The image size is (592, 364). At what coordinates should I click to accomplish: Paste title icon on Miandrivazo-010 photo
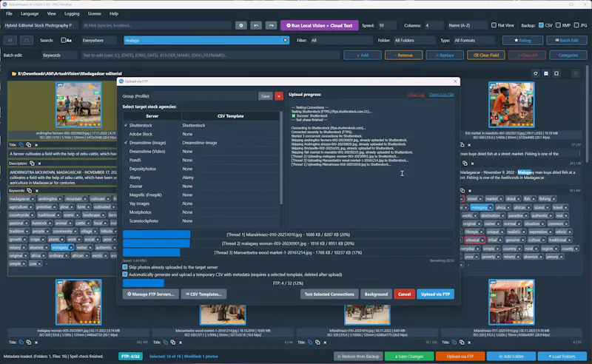[317, 342]
